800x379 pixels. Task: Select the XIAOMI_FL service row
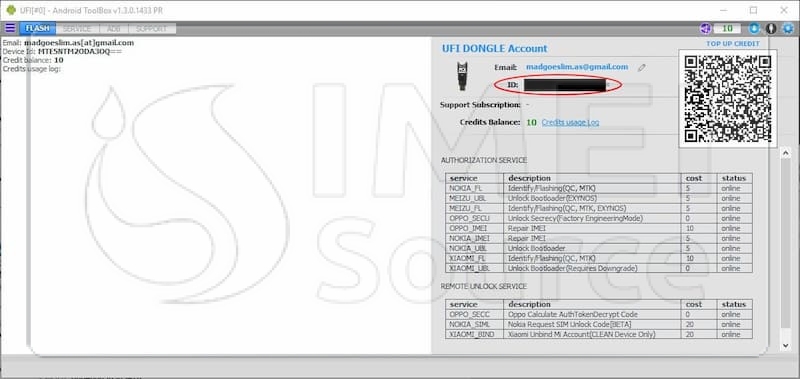click(x=598, y=258)
